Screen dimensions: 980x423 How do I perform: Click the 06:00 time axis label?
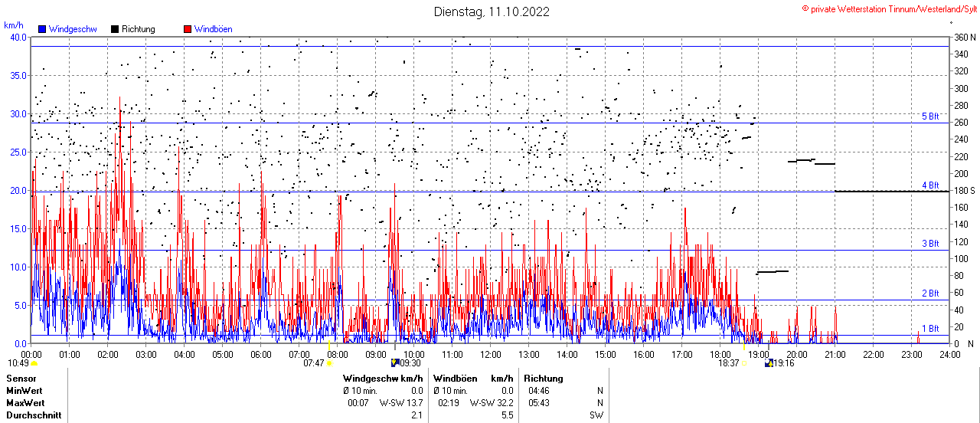click(x=261, y=355)
